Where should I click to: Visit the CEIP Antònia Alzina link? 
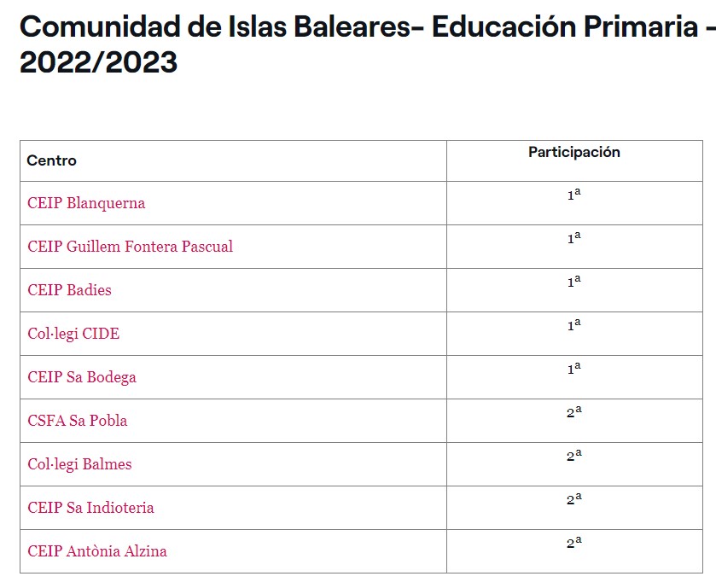pos(97,551)
